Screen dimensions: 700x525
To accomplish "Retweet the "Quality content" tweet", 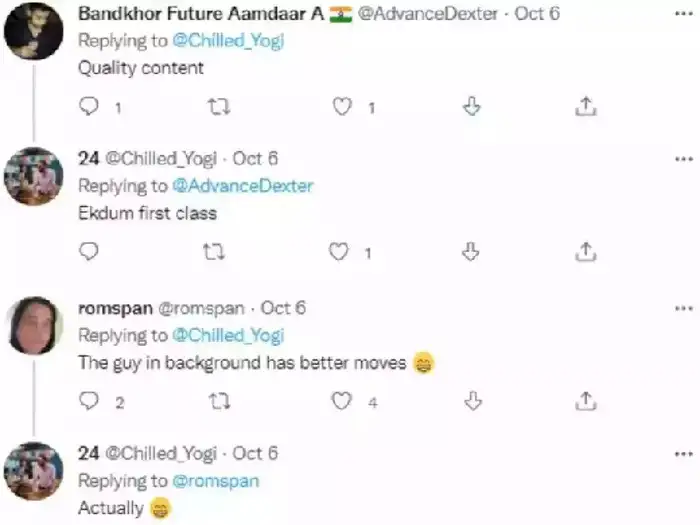I will [213, 107].
